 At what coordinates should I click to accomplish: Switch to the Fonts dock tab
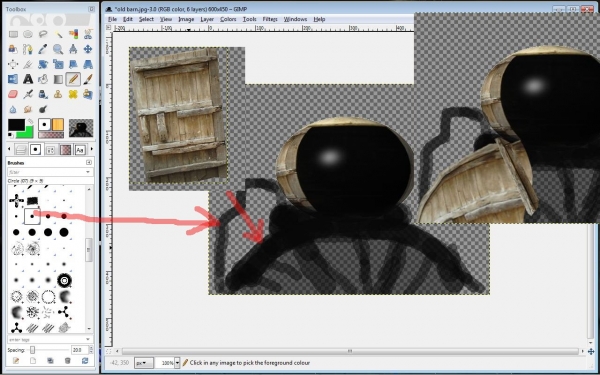(x=80, y=150)
